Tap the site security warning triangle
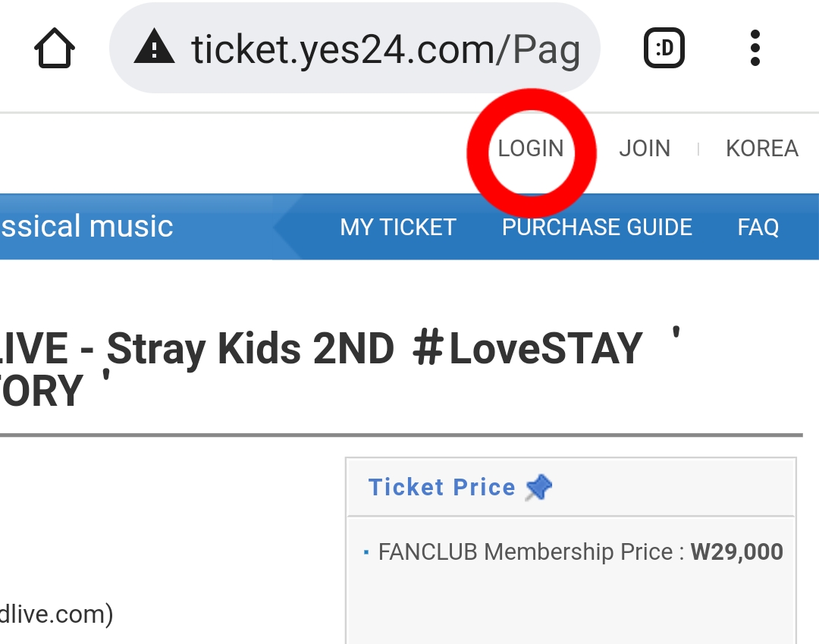Image resolution: width=819 pixels, height=644 pixels. pyautogui.click(x=155, y=50)
